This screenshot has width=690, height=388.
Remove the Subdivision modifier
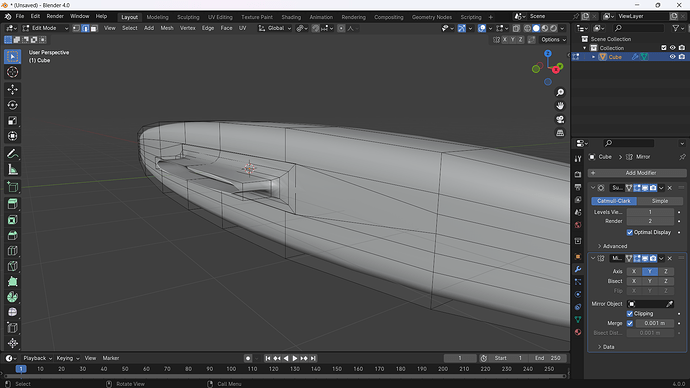click(670, 188)
